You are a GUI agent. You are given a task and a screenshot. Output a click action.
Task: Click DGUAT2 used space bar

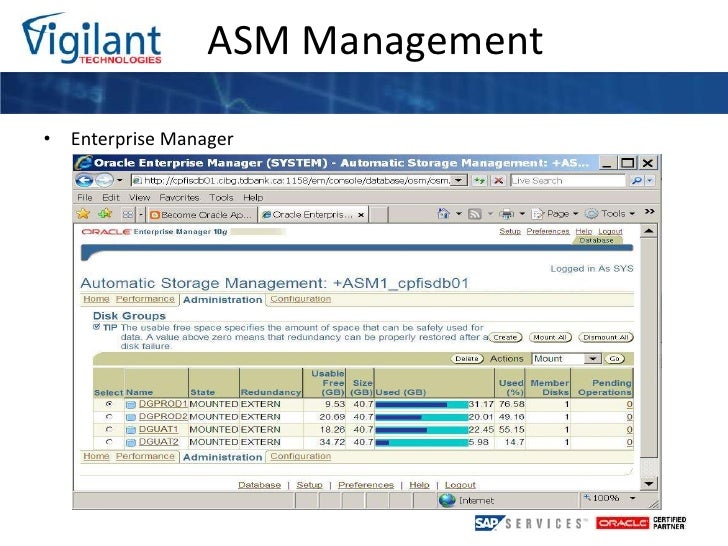tap(422, 442)
